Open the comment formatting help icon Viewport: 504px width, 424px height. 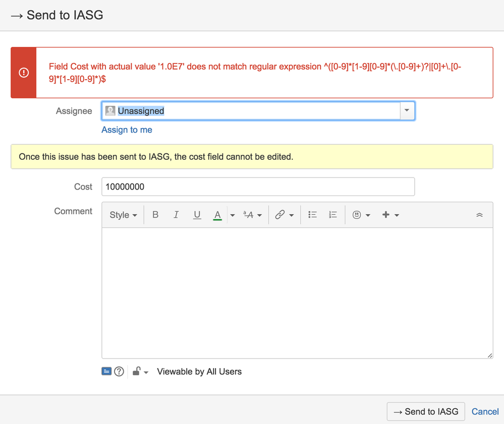tap(119, 372)
